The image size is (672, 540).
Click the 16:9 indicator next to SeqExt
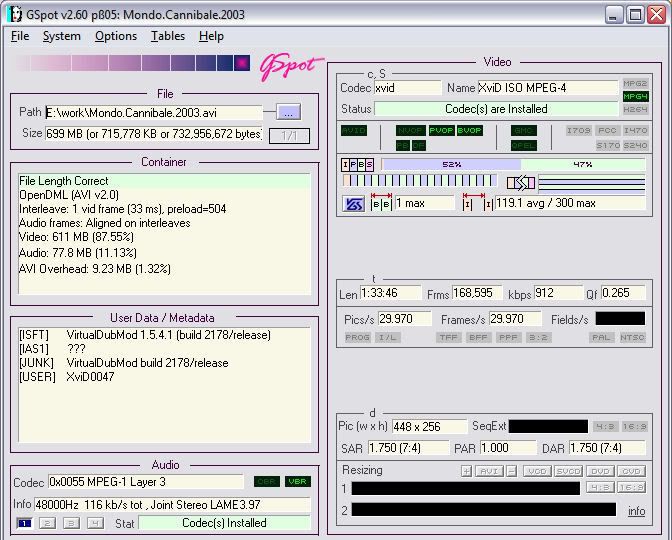point(634,427)
